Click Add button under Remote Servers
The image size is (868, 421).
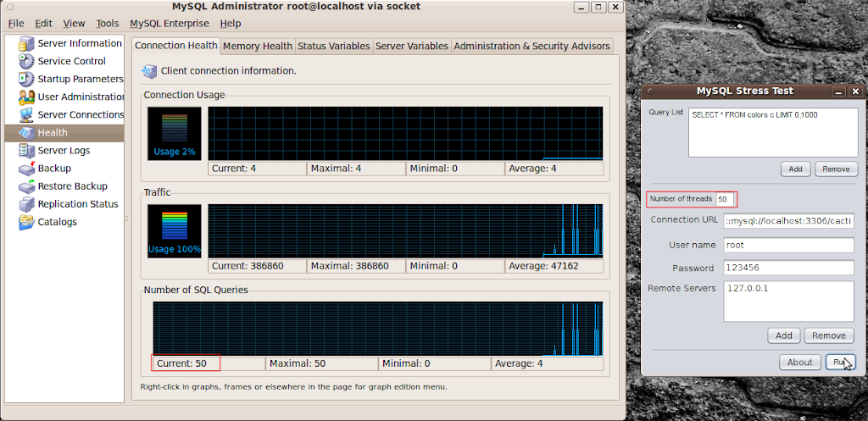pyautogui.click(x=783, y=335)
